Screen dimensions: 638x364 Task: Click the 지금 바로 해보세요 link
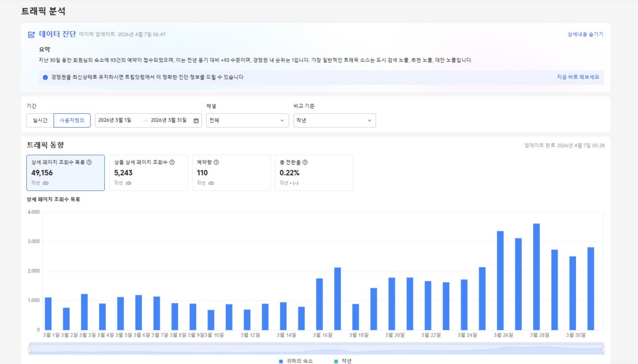(x=578, y=77)
